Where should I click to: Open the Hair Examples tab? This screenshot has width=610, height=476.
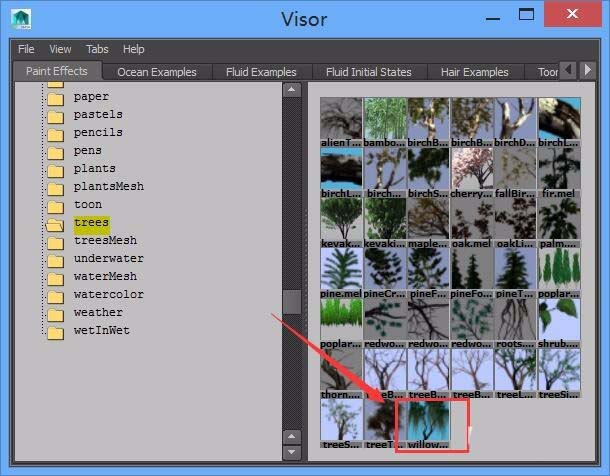tap(473, 72)
